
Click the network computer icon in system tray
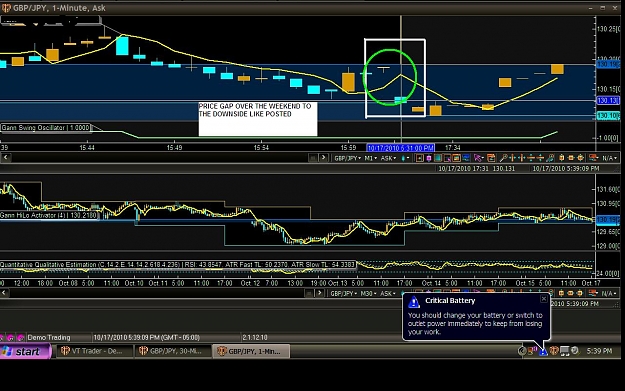[x=564, y=351]
